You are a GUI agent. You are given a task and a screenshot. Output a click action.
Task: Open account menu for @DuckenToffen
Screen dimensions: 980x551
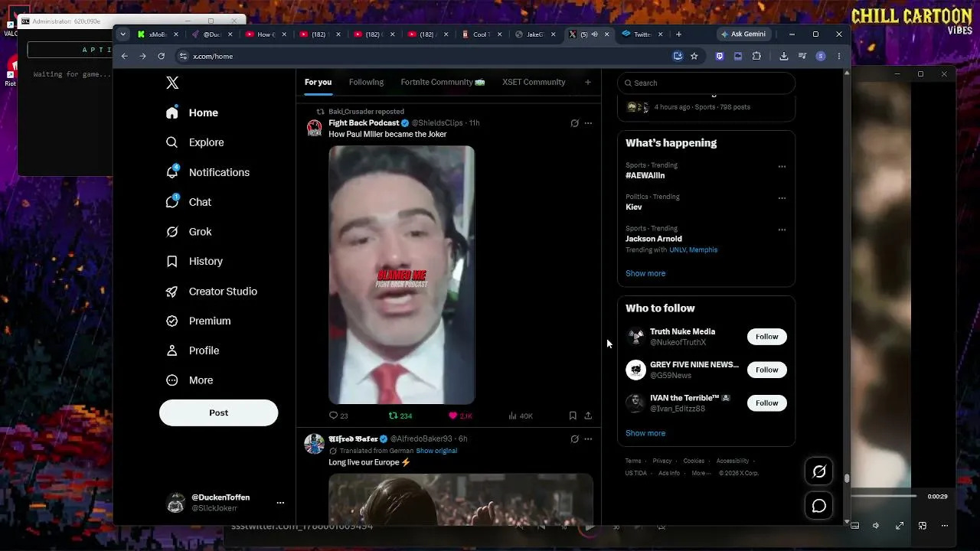pyautogui.click(x=280, y=503)
